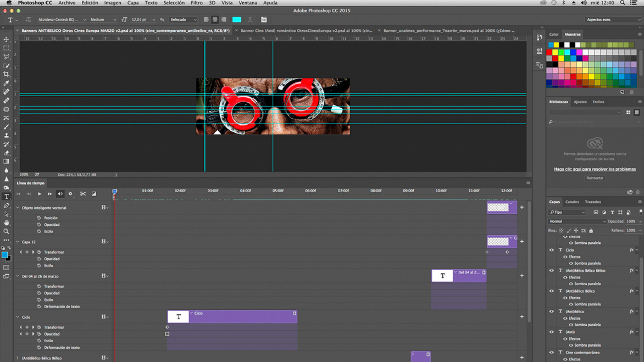Collapse the Del 04 al 26 de marzo track
The width and height of the screenshot is (644, 362).
tap(17, 276)
